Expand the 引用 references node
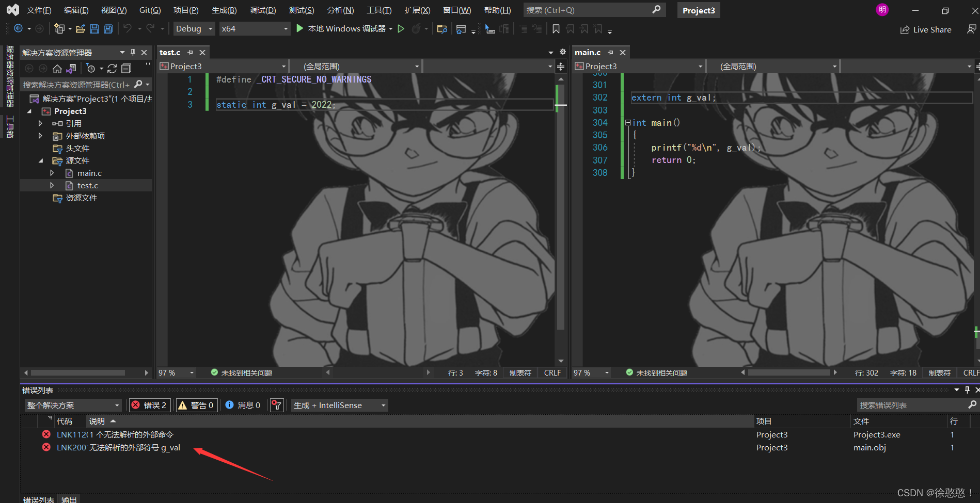980x503 pixels. click(40, 123)
